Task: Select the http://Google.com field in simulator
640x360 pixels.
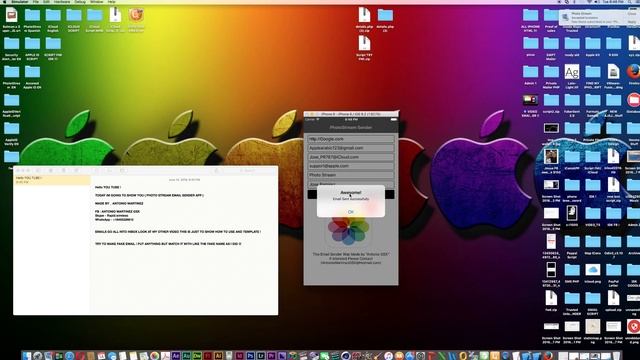Action: (351, 139)
